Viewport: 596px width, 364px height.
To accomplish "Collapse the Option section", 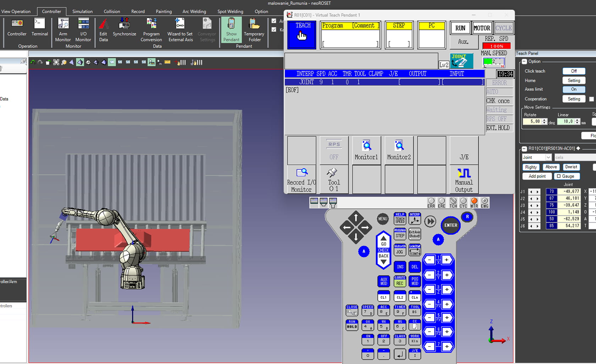I will 524,62.
